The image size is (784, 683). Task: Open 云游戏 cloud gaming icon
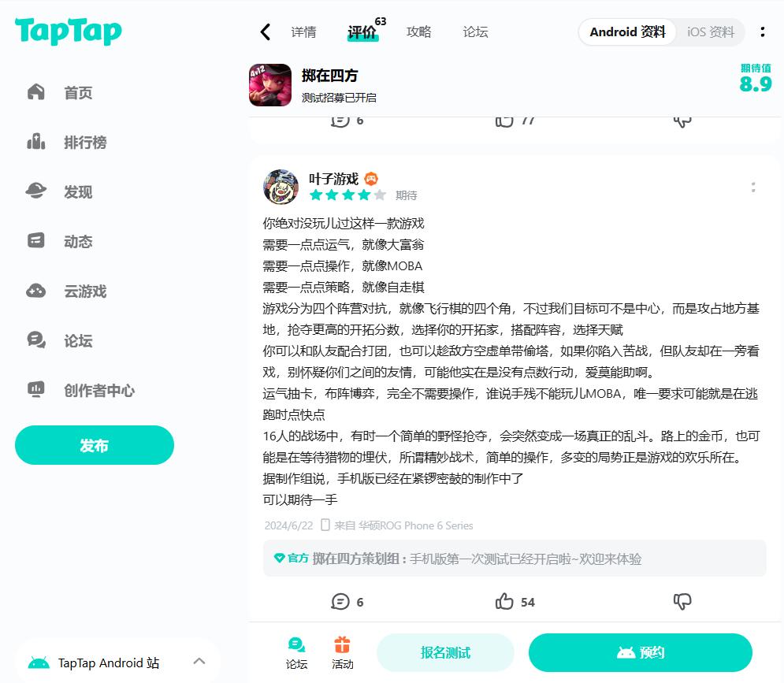point(36,291)
